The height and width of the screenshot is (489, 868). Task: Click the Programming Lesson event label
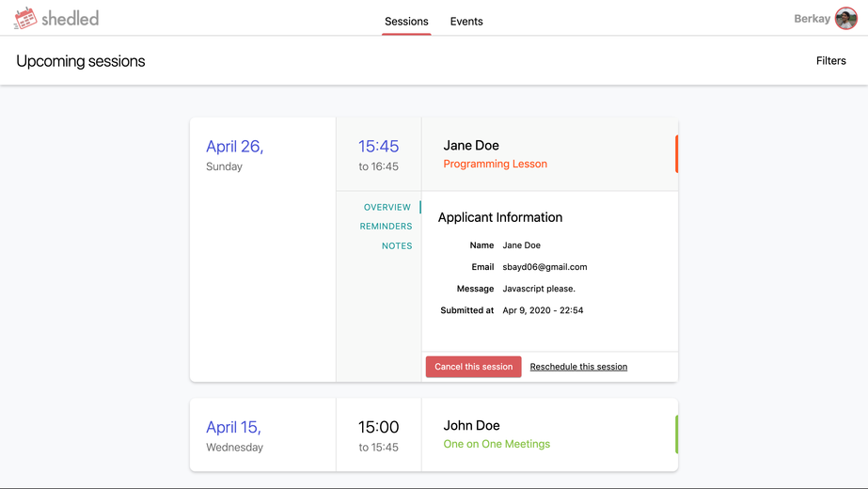[x=495, y=164]
